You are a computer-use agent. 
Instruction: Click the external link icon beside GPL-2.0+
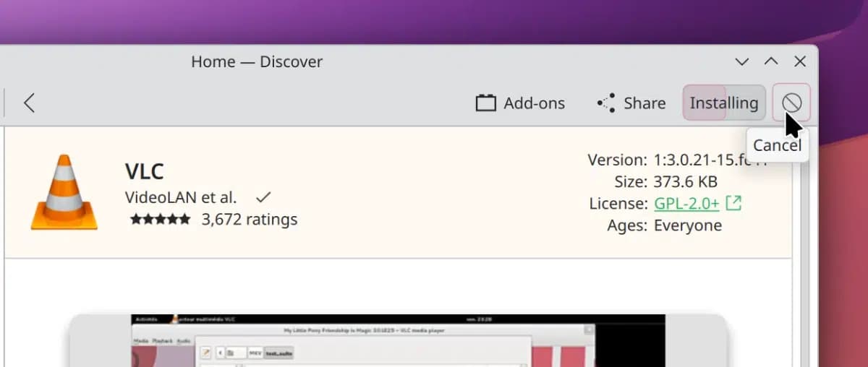pyautogui.click(x=733, y=203)
